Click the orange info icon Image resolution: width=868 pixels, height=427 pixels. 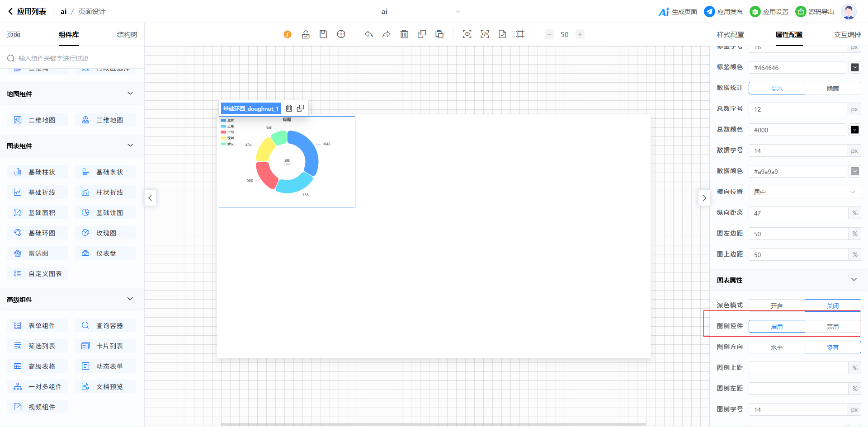(288, 34)
